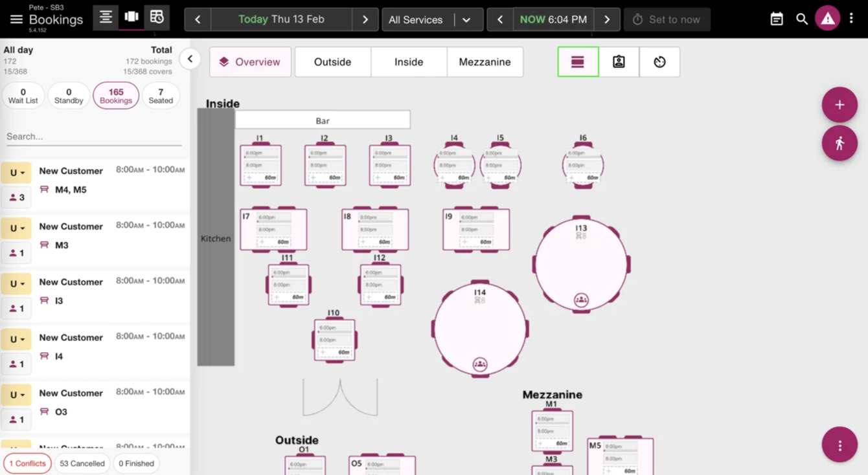Click the Set to now button
This screenshot has width=868, height=475.
[667, 19]
